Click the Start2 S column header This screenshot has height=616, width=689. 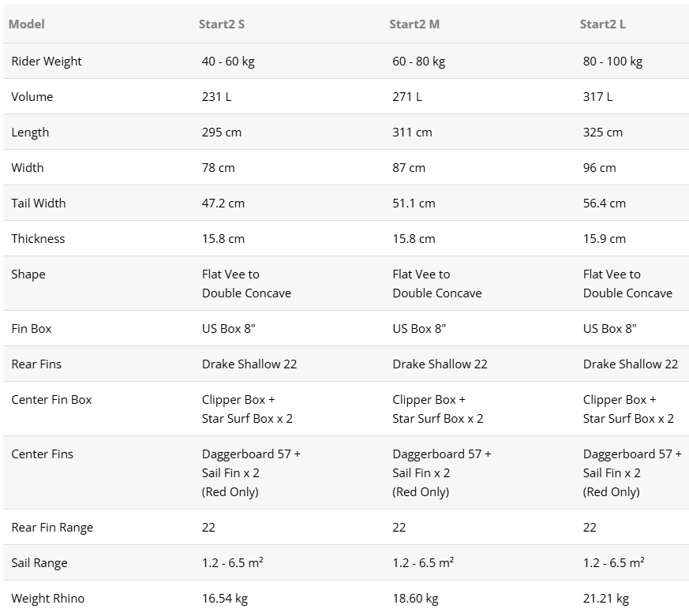pyautogui.click(x=222, y=24)
